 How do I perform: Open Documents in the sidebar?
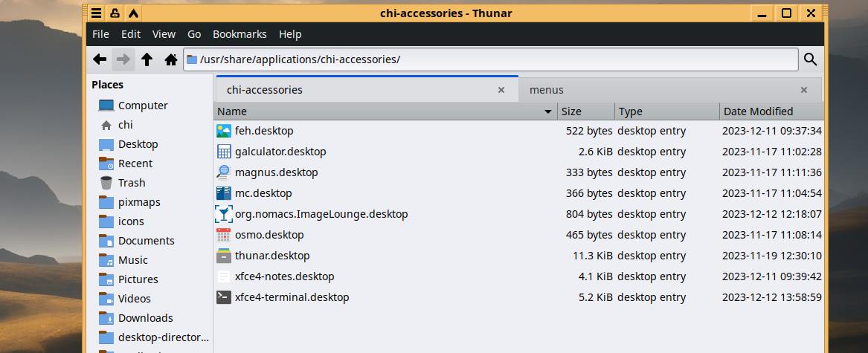pos(146,241)
